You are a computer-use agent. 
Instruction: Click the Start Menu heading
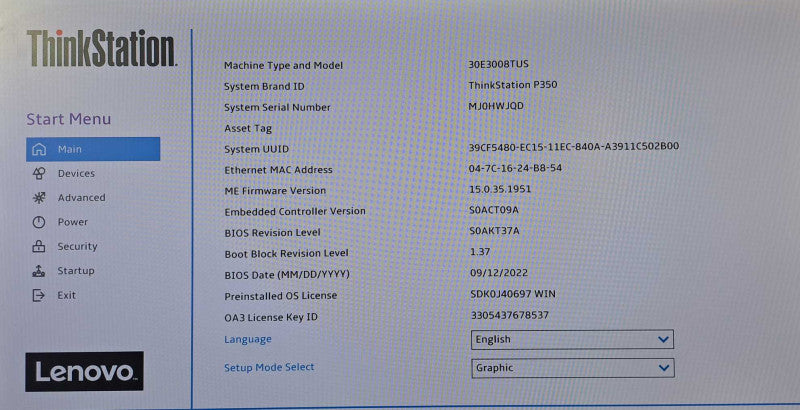tap(68, 119)
